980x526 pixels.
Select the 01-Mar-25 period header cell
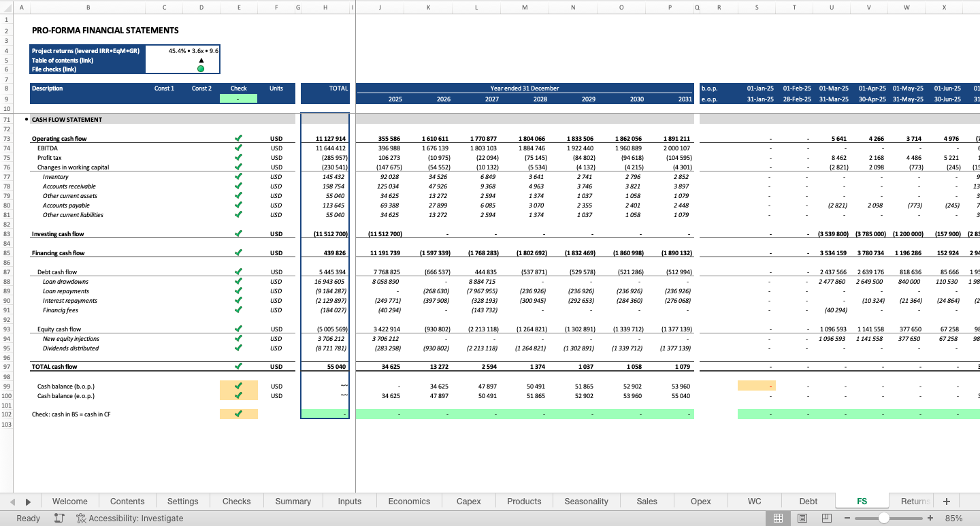834,88
